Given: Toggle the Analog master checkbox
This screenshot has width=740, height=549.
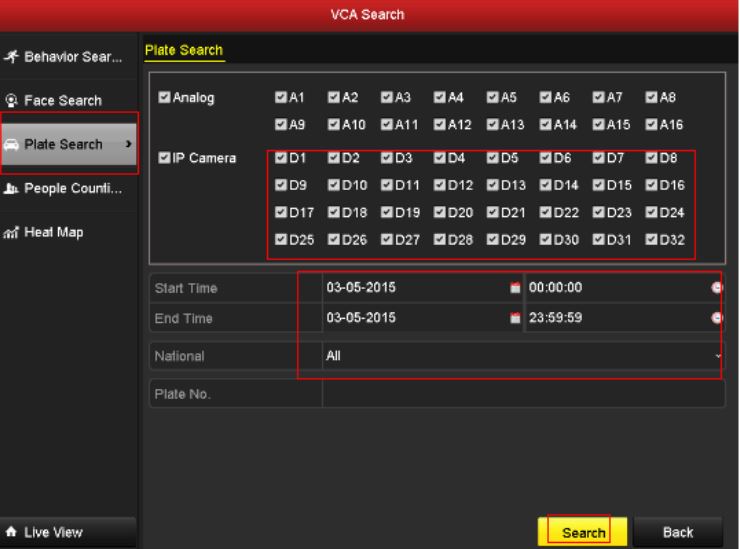Looking at the screenshot, I should [164, 97].
